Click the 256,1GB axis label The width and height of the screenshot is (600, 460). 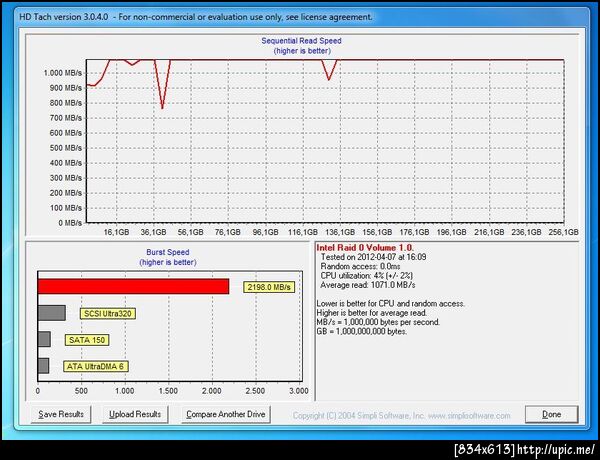tap(564, 232)
